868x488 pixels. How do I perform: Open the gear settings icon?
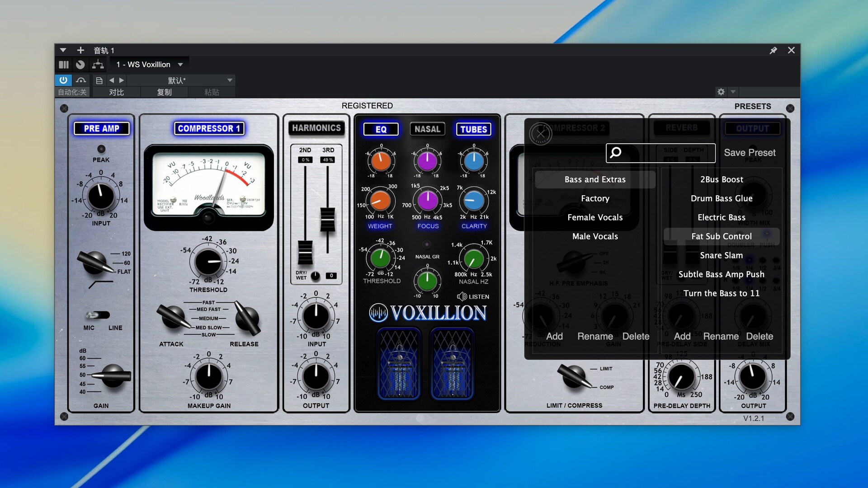721,92
